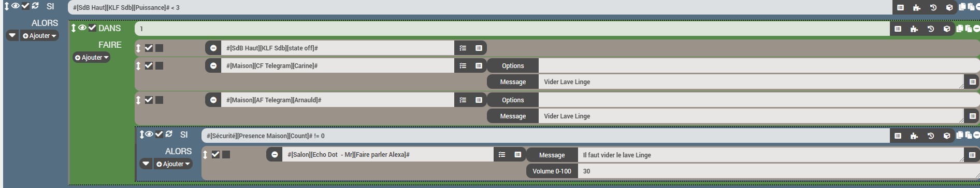Click the history icon on the DANS row
The height and width of the screenshot is (188, 980).
click(930, 29)
